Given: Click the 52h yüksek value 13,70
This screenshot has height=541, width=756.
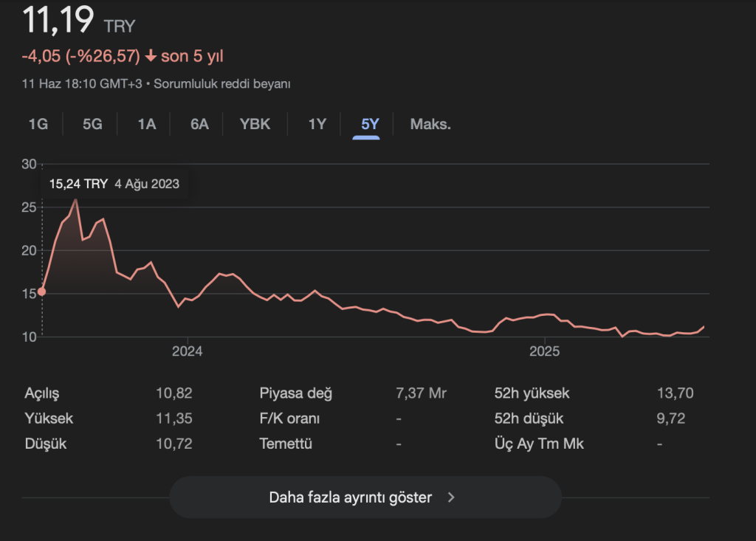Looking at the screenshot, I should (675, 393).
